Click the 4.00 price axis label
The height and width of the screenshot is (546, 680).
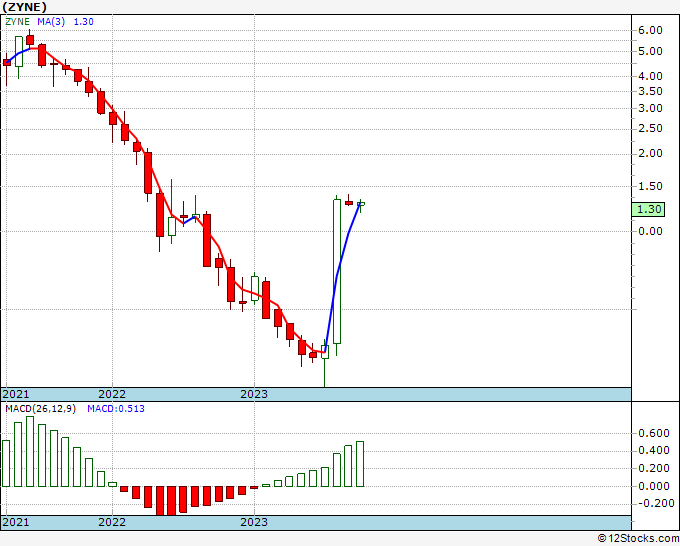click(x=650, y=76)
